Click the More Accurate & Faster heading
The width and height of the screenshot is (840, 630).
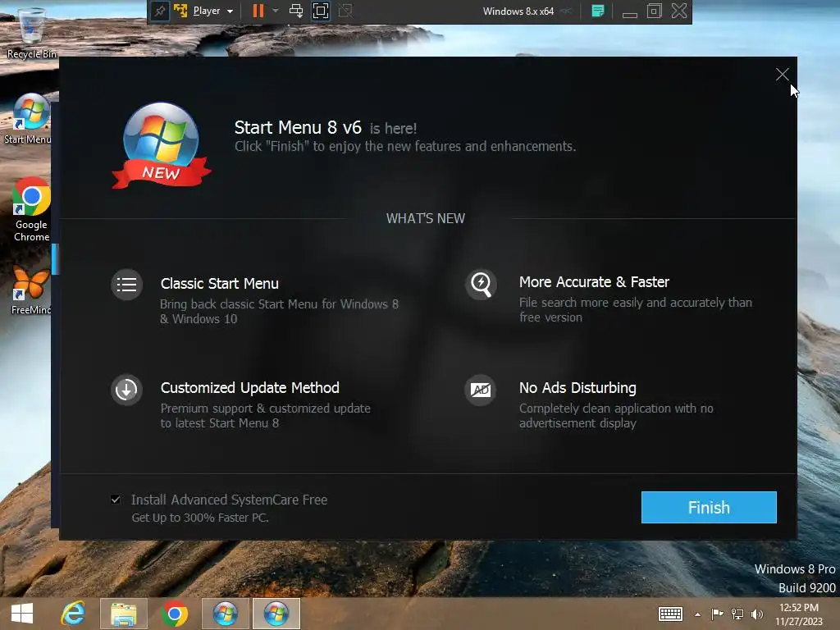[x=594, y=282]
